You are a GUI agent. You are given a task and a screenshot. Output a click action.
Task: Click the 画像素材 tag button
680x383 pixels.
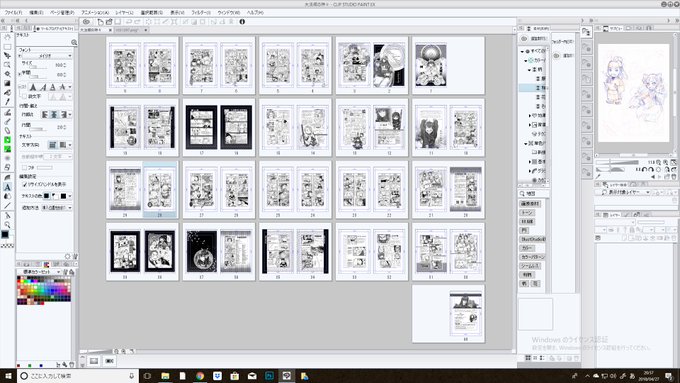(530, 203)
